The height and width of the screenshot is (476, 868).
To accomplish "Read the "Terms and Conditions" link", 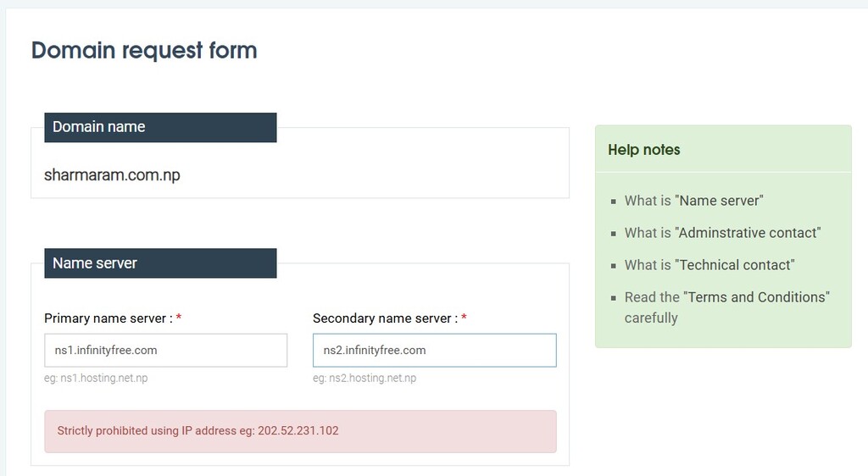I will (726, 297).
